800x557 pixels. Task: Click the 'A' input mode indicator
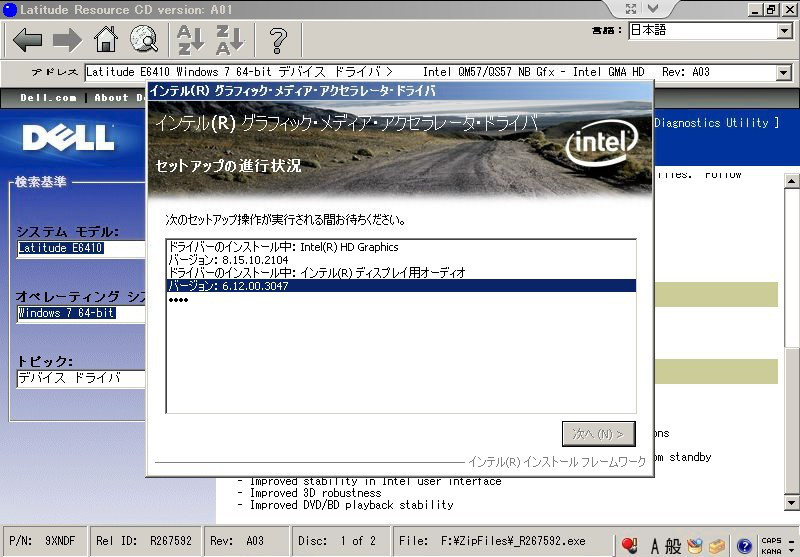655,546
